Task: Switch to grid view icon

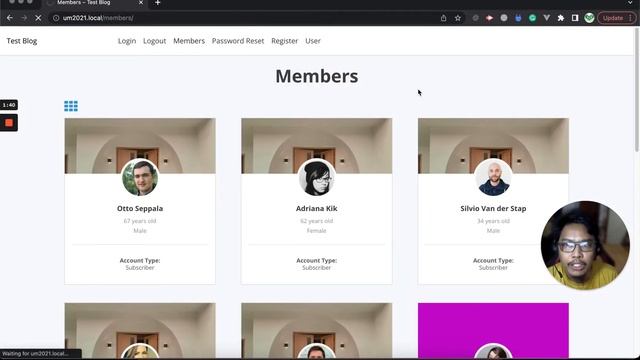Action: pyautogui.click(x=71, y=106)
